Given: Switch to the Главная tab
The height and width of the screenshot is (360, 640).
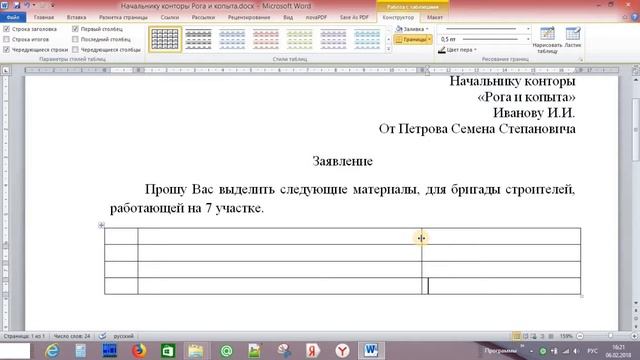Looking at the screenshot, I should (44, 18).
